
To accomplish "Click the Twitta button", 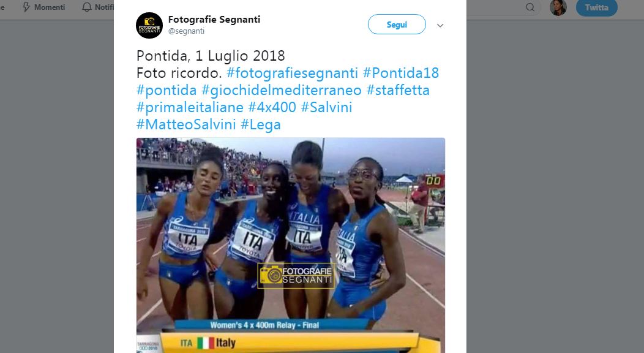I will [596, 8].
